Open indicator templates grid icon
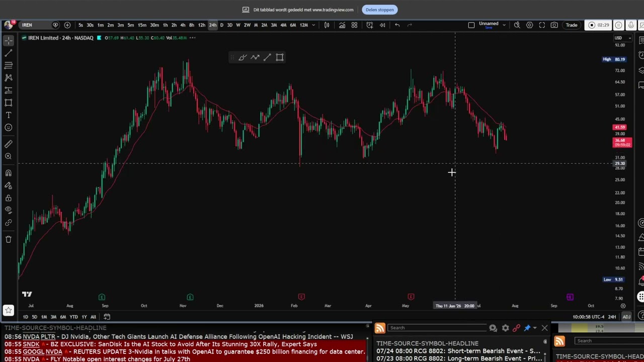 354,25
